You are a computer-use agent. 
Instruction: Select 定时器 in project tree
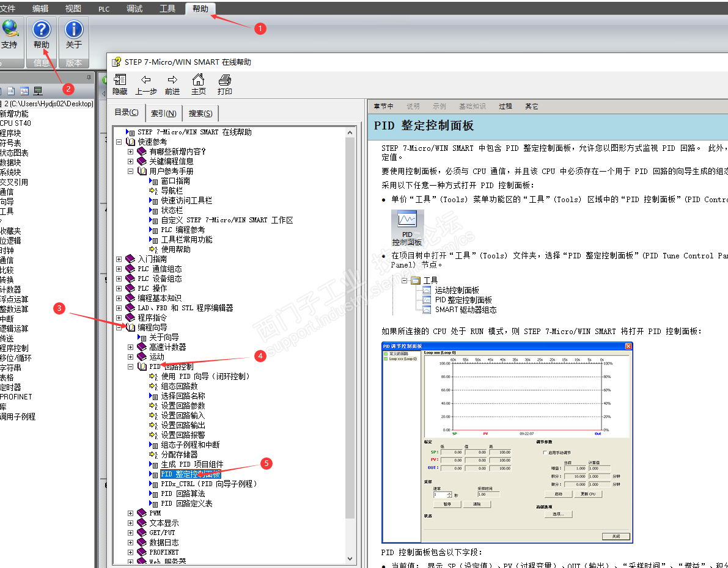pos(10,387)
